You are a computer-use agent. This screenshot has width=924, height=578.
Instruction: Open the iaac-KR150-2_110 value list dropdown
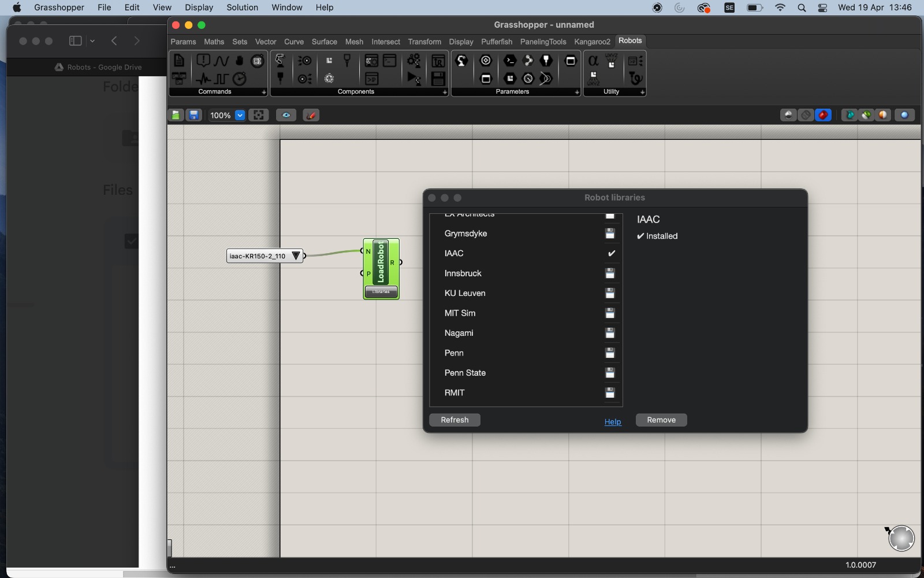(296, 255)
